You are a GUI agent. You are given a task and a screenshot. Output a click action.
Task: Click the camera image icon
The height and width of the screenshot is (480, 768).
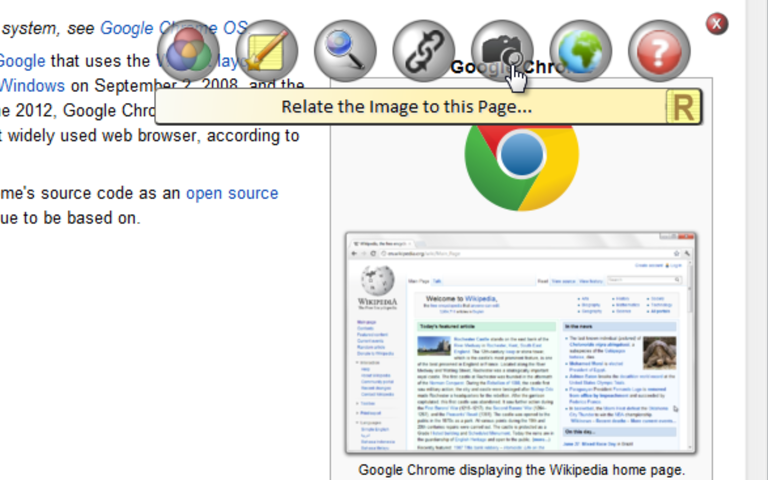pyautogui.click(x=502, y=51)
